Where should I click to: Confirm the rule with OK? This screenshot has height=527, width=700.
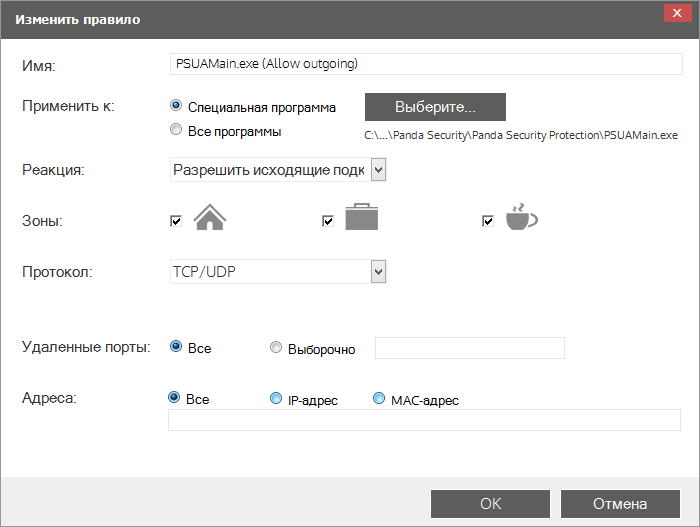point(490,504)
